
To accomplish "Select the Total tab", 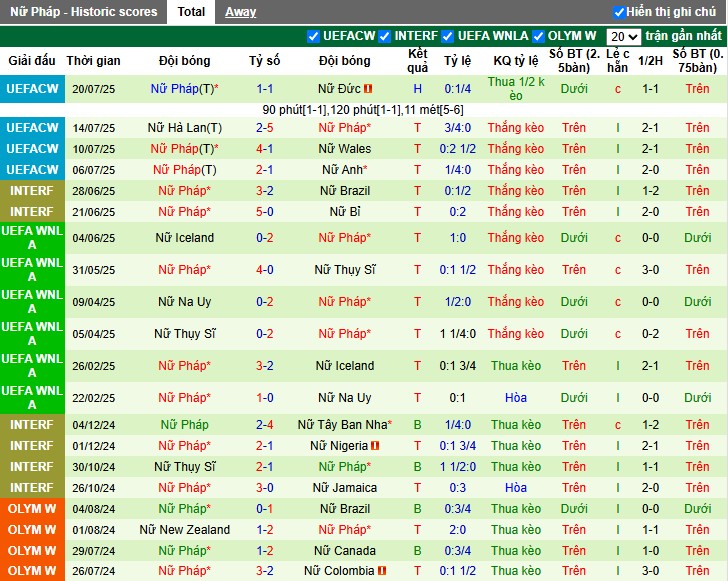I will pyautogui.click(x=191, y=12).
